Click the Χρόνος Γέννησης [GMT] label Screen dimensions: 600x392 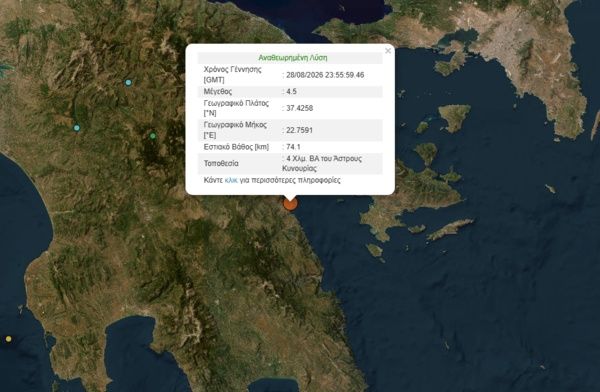[x=233, y=75]
